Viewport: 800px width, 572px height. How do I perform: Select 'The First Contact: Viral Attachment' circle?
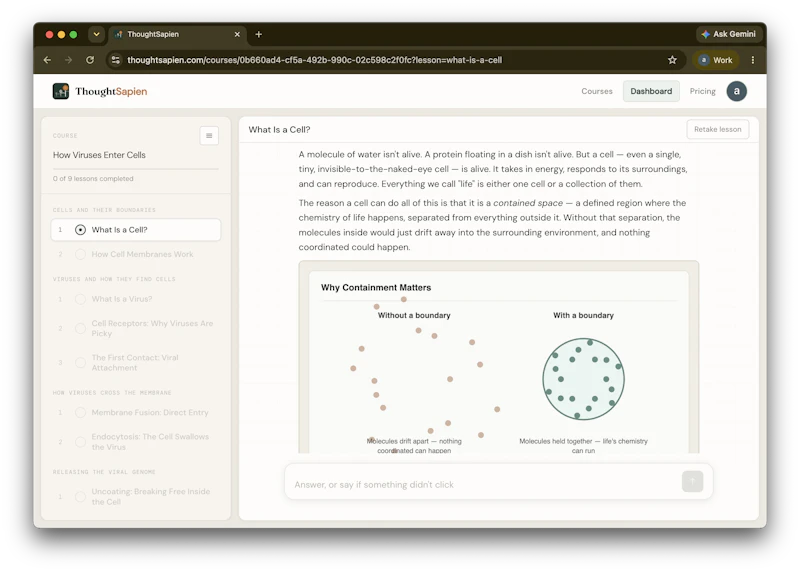[x=80, y=362]
